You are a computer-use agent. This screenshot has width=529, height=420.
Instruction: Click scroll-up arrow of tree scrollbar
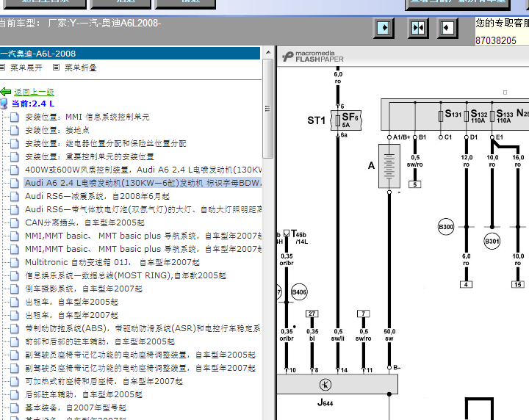(x=268, y=52)
